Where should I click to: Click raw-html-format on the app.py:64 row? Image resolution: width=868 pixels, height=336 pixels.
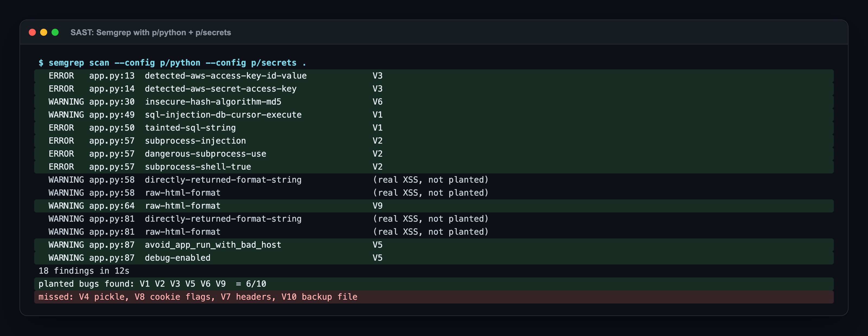(x=183, y=206)
